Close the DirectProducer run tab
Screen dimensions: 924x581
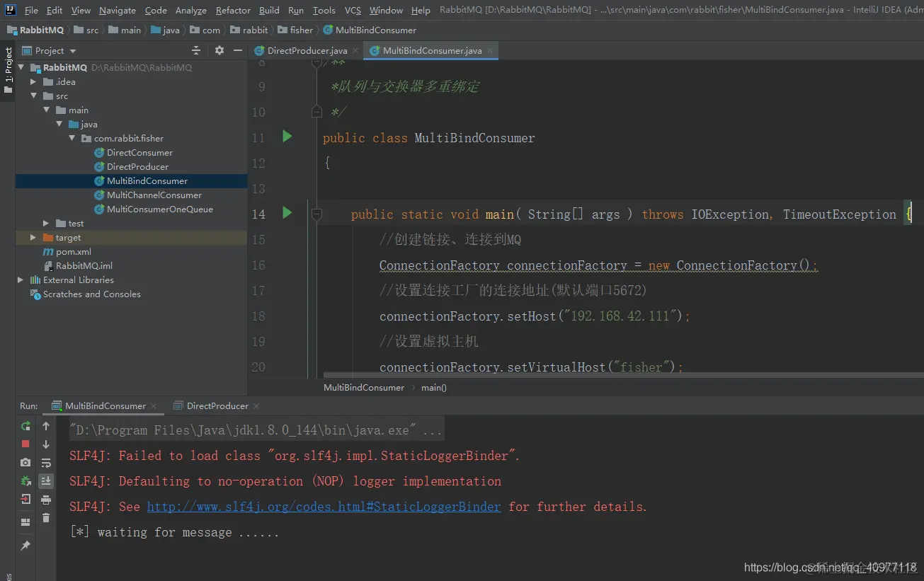tap(256, 406)
